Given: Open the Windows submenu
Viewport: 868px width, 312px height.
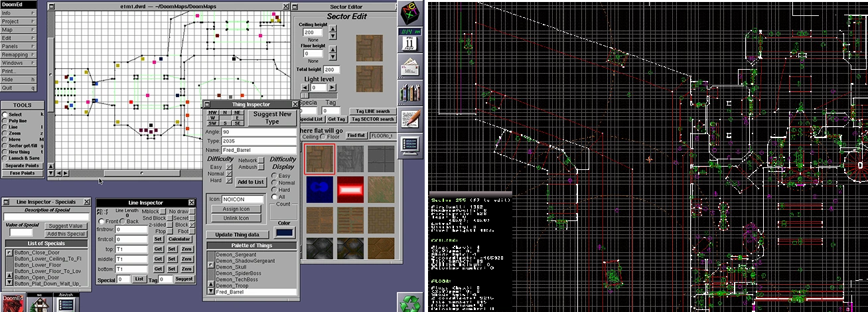Looking at the screenshot, I should tap(19, 62).
